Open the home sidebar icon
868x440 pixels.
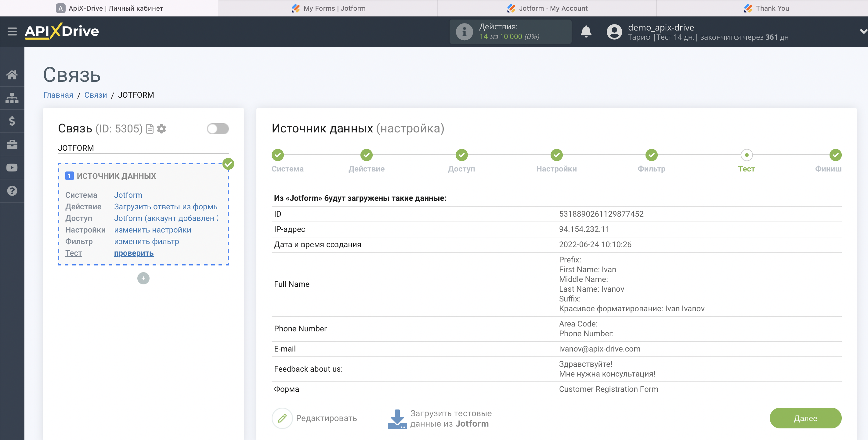[x=12, y=75]
